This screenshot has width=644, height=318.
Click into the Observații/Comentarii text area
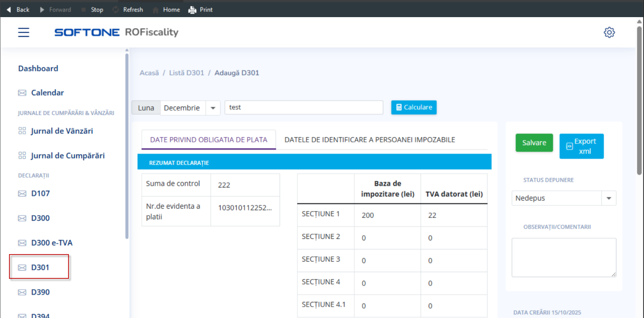[x=563, y=257]
